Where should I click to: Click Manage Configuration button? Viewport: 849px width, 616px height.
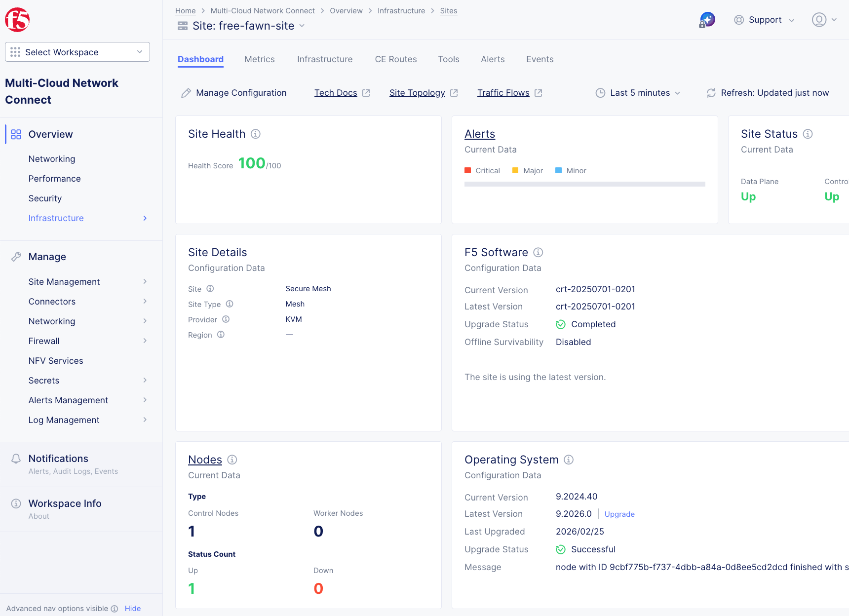pos(233,93)
